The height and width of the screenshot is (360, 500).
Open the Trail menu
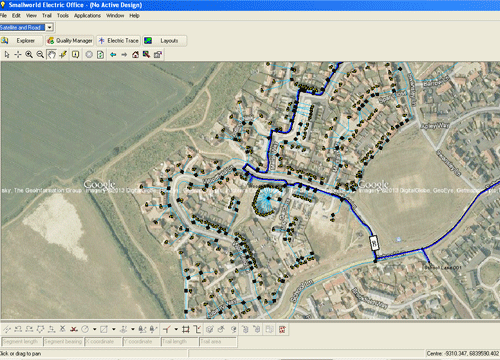click(x=47, y=16)
